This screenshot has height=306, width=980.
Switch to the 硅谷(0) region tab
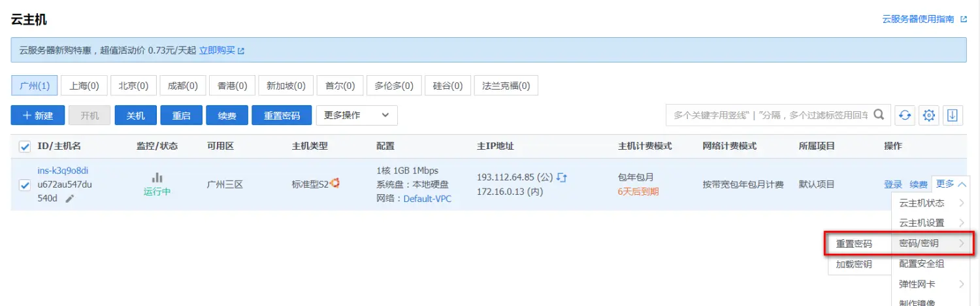[x=448, y=86]
